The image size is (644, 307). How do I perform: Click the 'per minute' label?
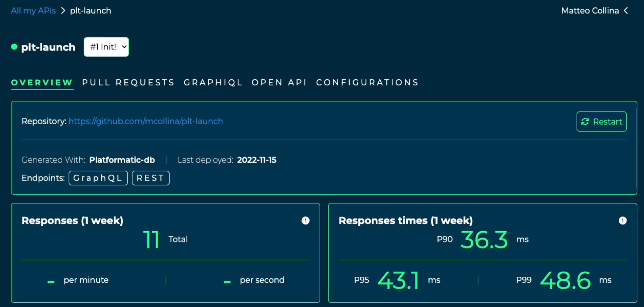point(86,280)
